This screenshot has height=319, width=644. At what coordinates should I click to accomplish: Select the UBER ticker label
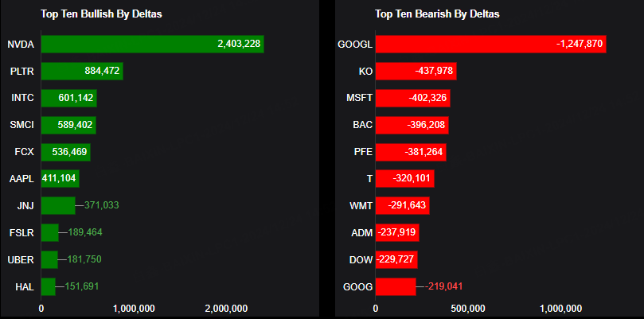[x=19, y=259]
